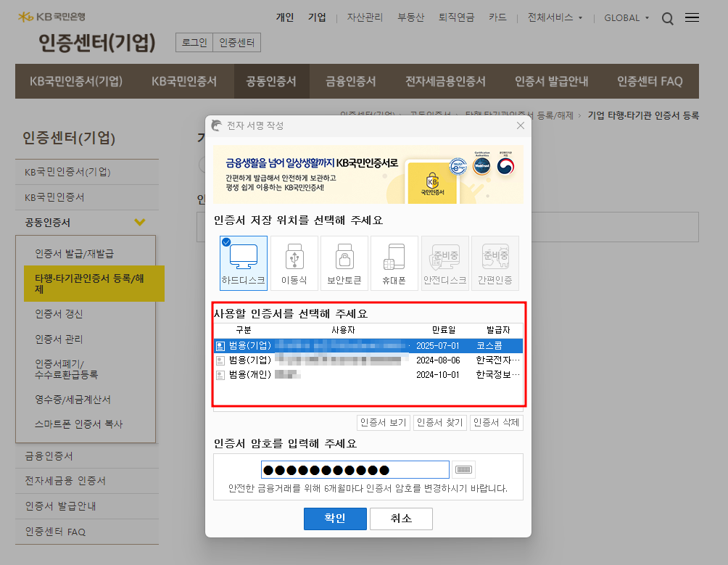Open the 공동인증서 main tab

271,81
